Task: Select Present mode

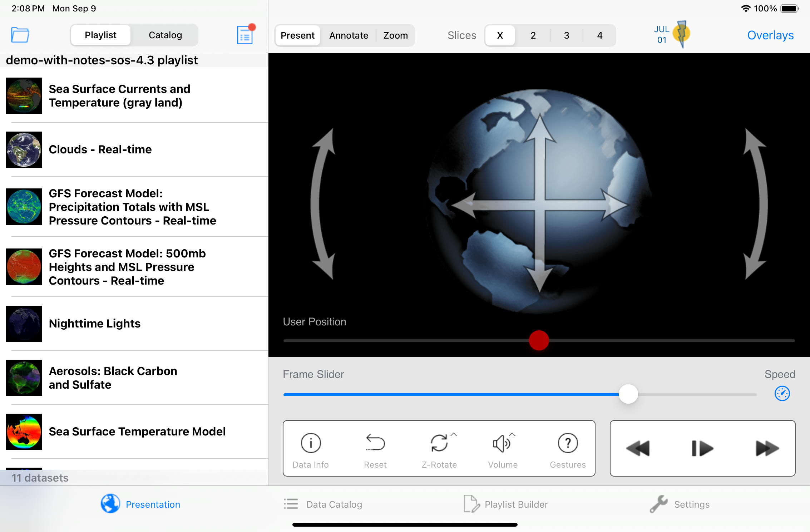Action: pyautogui.click(x=297, y=35)
